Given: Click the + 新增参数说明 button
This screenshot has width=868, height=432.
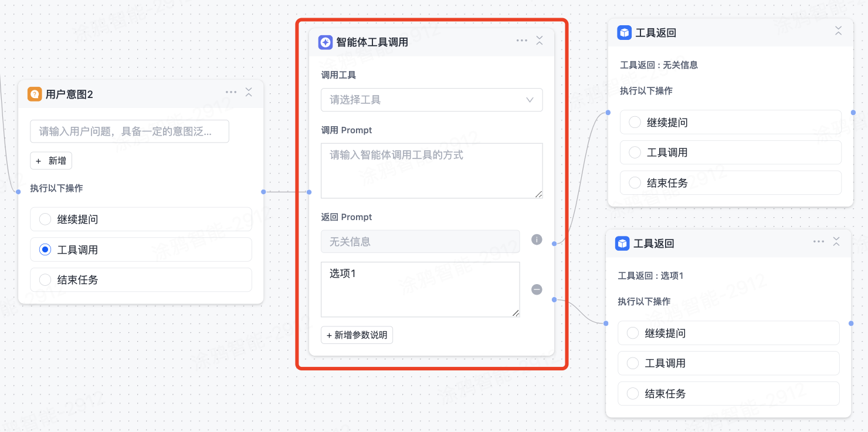Looking at the screenshot, I should (x=357, y=335).
